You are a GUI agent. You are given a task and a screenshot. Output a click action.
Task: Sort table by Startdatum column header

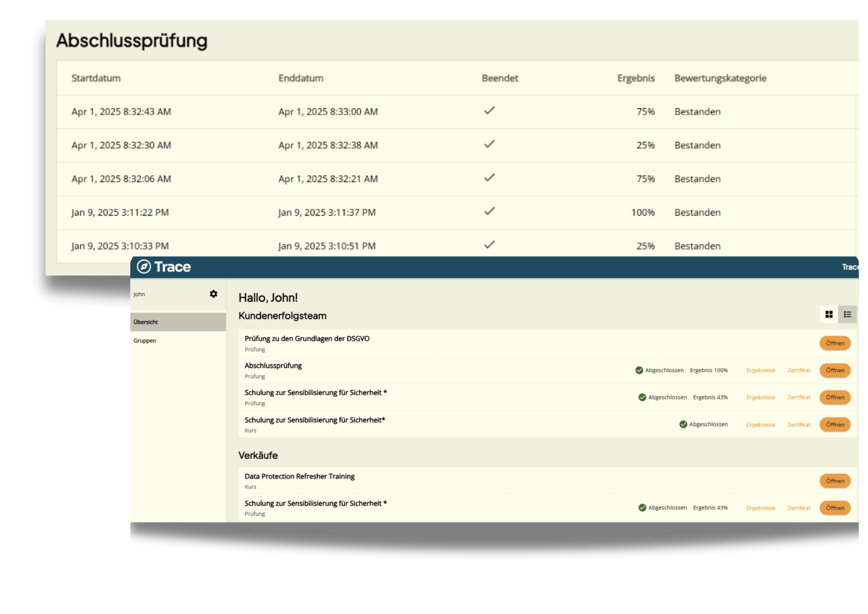[x=96, y=78]
